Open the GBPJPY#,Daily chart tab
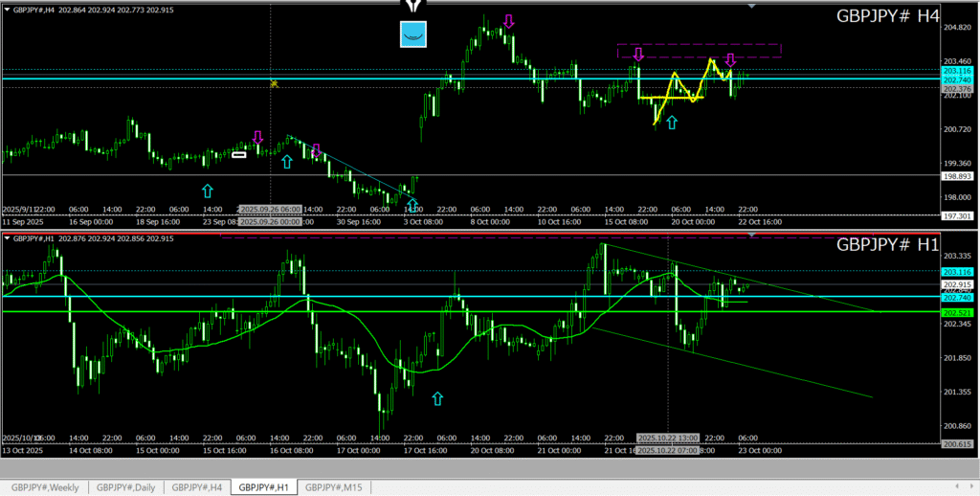 click(x=125, y=487)
